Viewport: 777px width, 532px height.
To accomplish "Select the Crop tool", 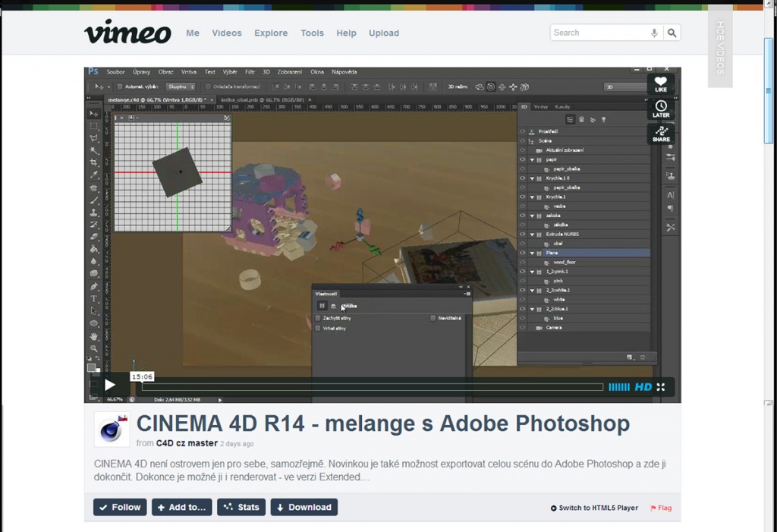I will coord(93,162).
